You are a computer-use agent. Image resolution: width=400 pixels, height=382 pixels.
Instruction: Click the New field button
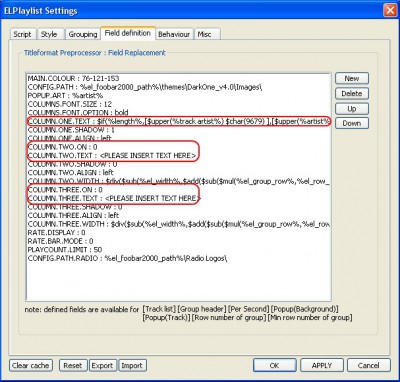click(x=352, y=78)
